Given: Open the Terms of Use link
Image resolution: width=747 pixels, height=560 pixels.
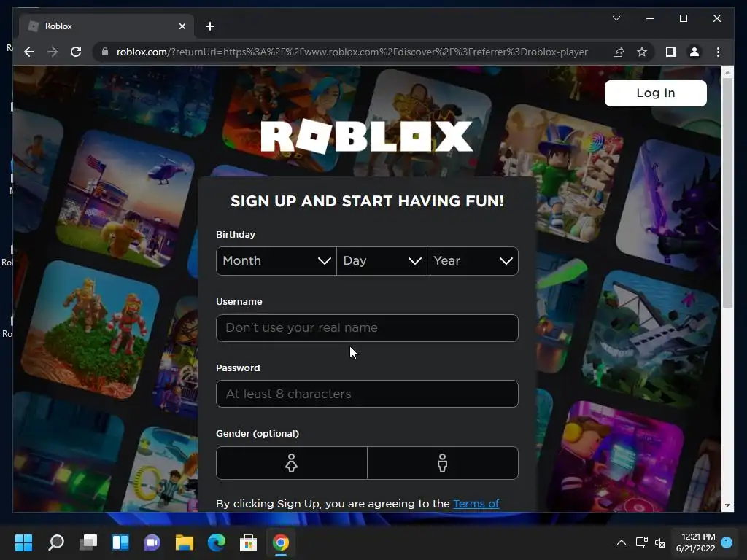Looking at the screenshot, I should click(x=476, y=504).
